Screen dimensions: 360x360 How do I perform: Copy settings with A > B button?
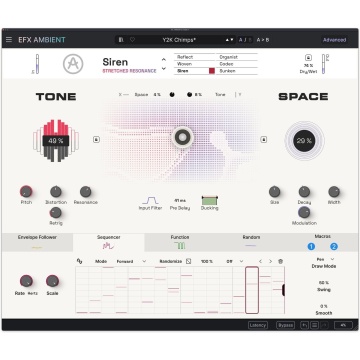tap(263, 40)
